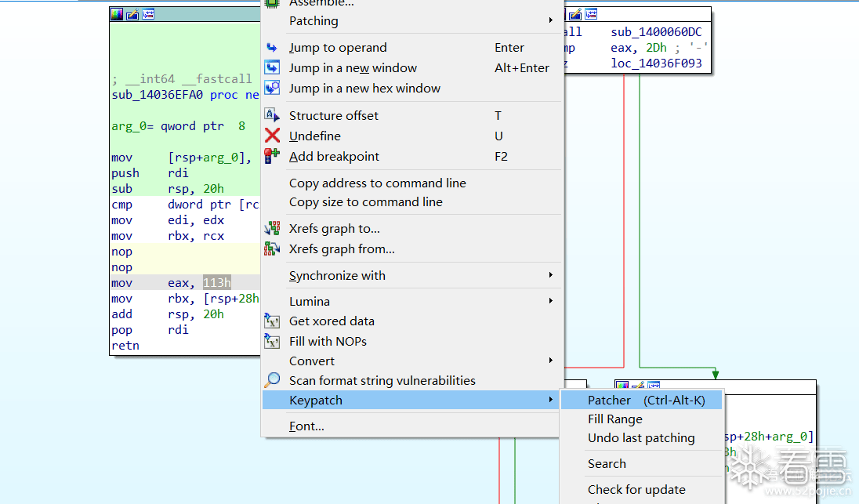Screen dimensions: 859x504
Task: Click the mov rbx, rcx instruction
Action: point(168,236)
